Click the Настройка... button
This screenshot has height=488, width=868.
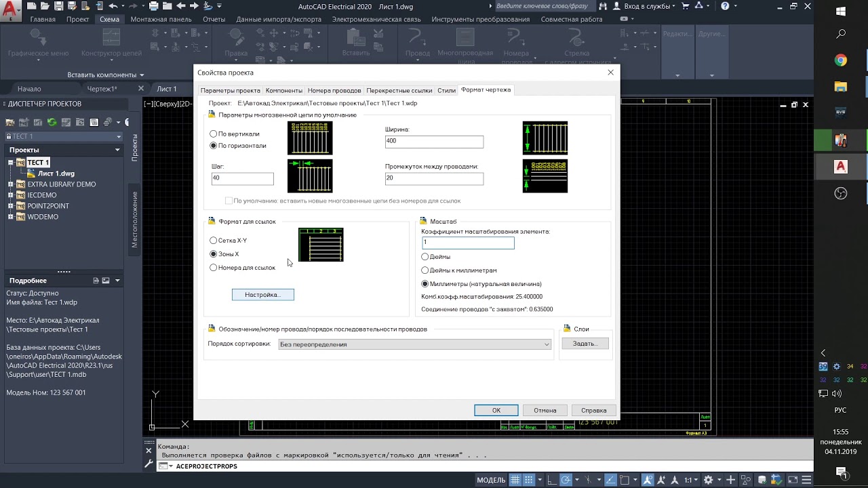[263, 295]
